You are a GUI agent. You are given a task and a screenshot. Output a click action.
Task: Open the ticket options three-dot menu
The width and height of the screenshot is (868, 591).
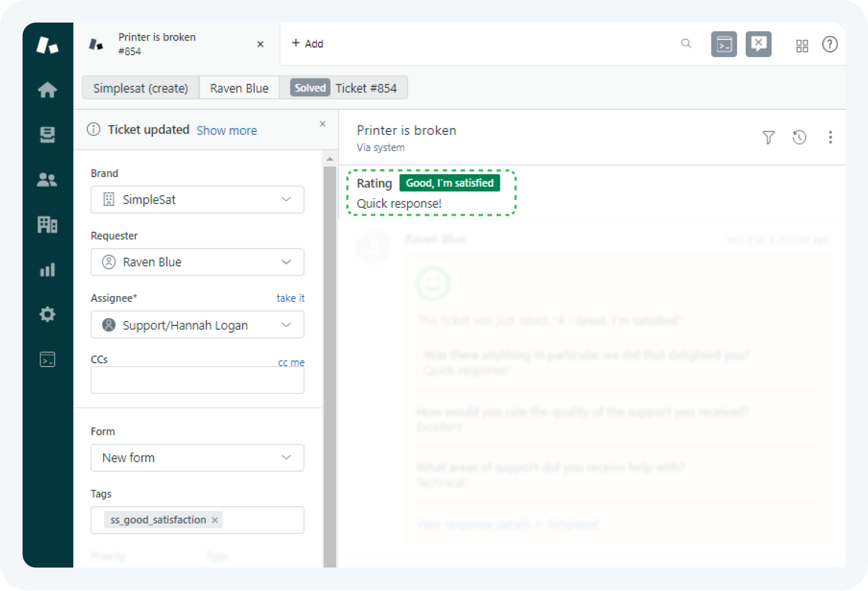pyautogui.click(x=830, y=137)
